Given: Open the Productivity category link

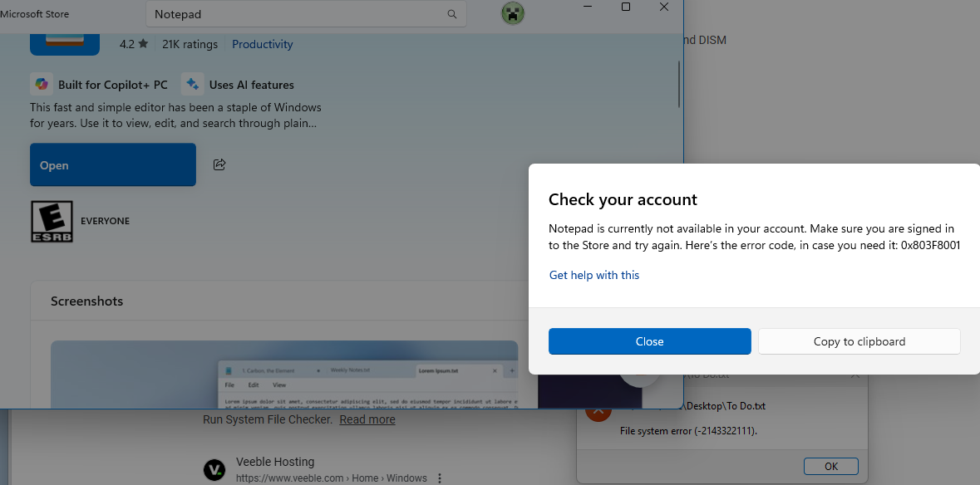Looking at the screenshot, I should [x=263, y=44].
